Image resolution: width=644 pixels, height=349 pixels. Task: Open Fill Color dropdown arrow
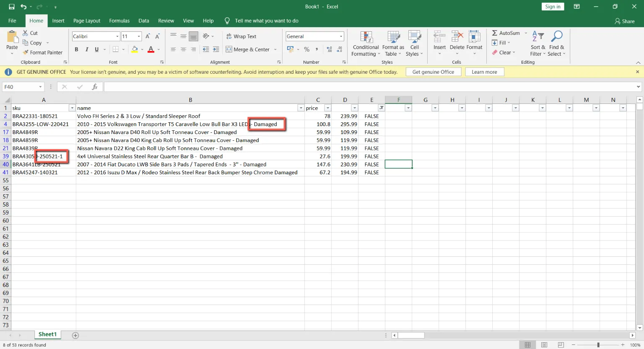(143, 49)
